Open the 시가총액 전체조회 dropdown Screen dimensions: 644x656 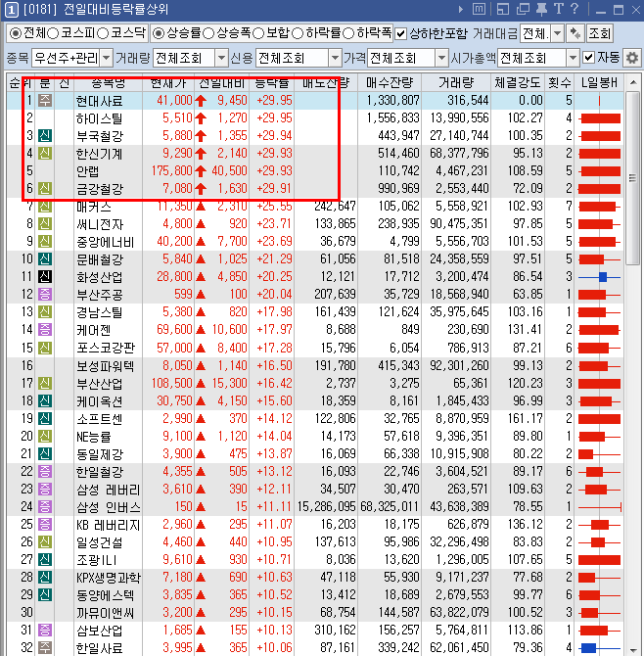(x=573, y=58)
